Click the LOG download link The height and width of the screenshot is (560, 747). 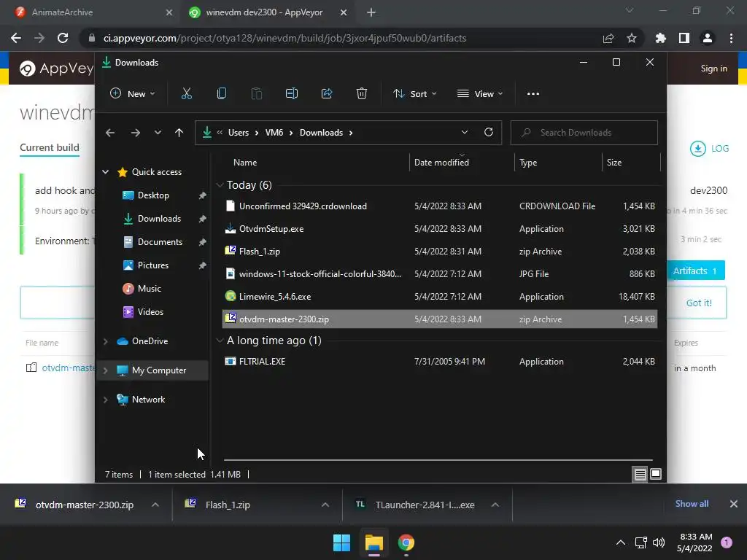(709, 149)
